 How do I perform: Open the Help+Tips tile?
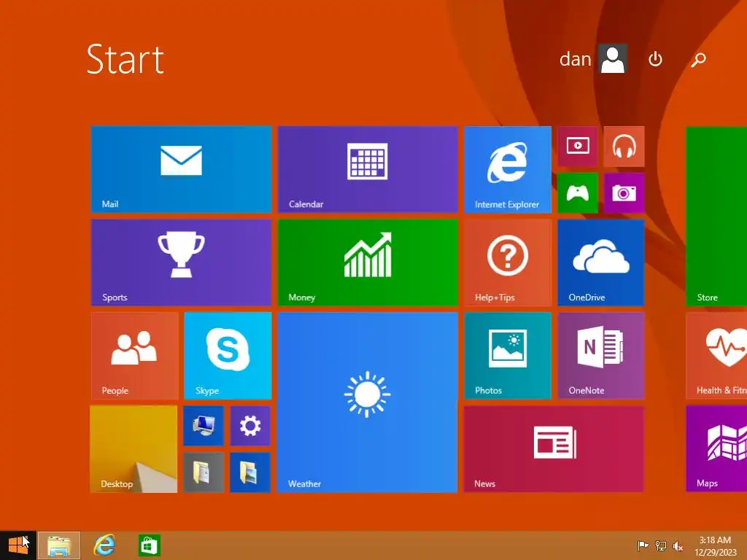point(508,262)
